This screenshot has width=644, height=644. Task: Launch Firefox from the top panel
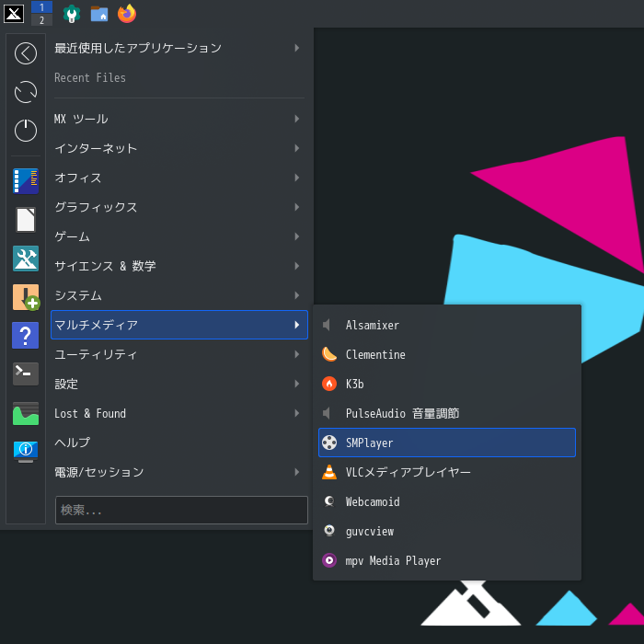click(x=127, y=14)
